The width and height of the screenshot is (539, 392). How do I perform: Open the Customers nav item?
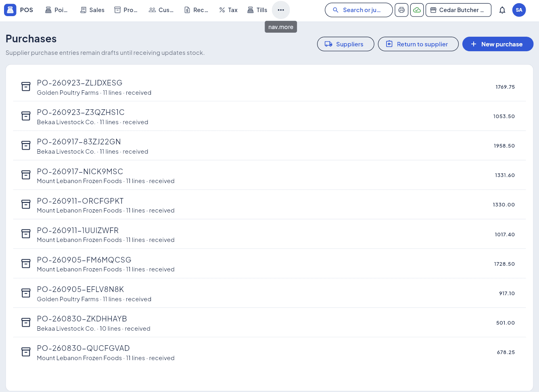pyautogui.click(x=161, y=10)
